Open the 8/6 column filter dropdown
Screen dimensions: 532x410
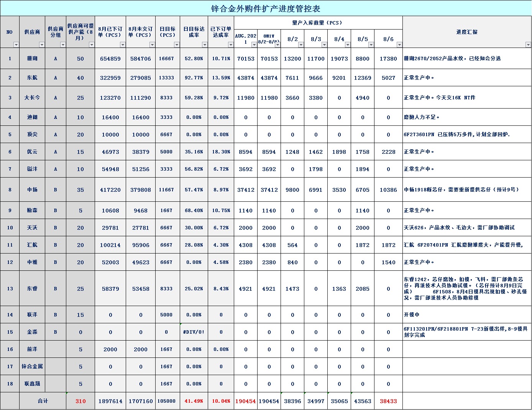click(x=399, y=45)
